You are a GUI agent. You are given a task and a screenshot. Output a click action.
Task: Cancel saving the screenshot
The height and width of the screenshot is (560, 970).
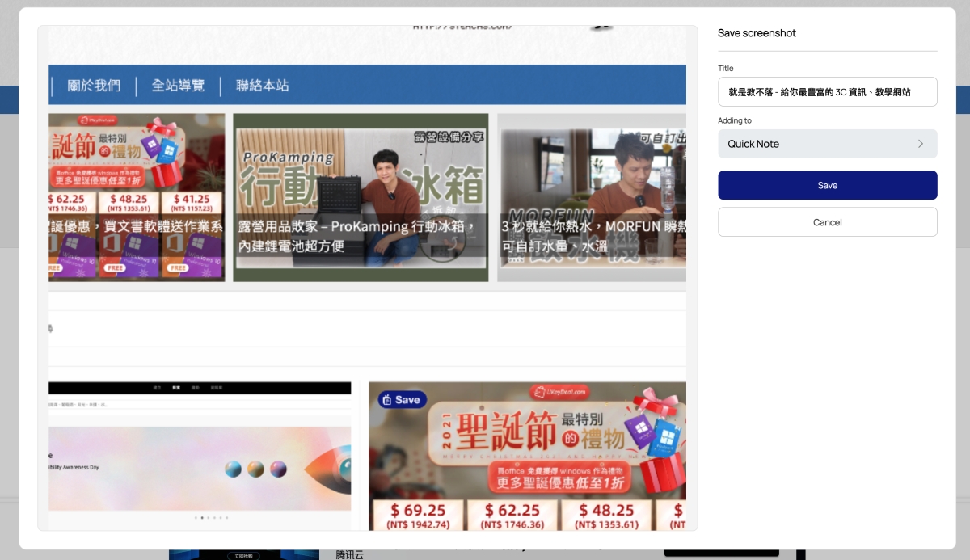tap(827, 222)
